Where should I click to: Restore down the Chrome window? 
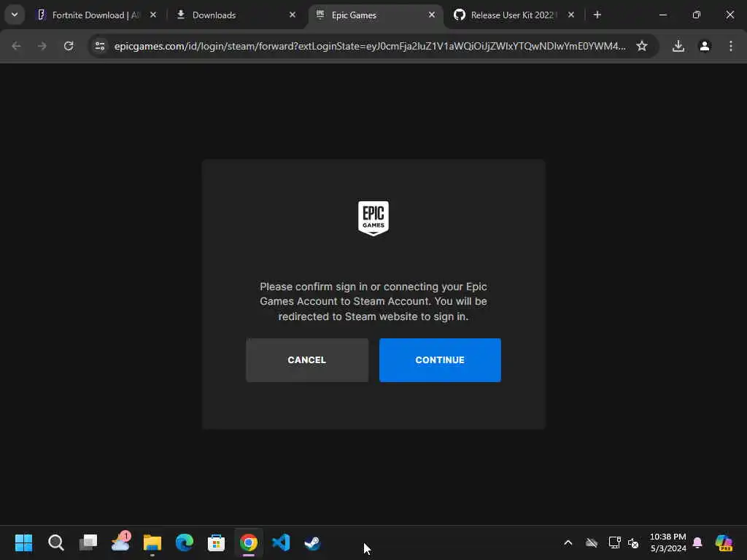click(697, 15)
